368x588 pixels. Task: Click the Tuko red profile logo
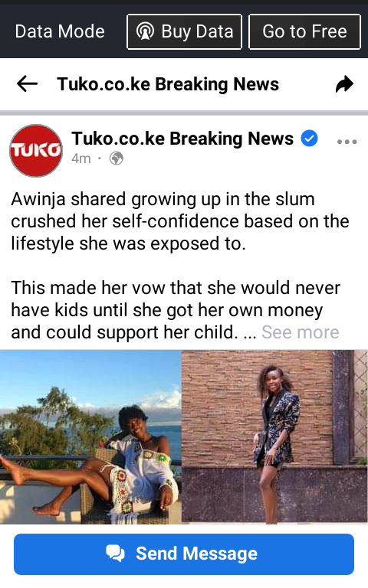coord(36,151)
